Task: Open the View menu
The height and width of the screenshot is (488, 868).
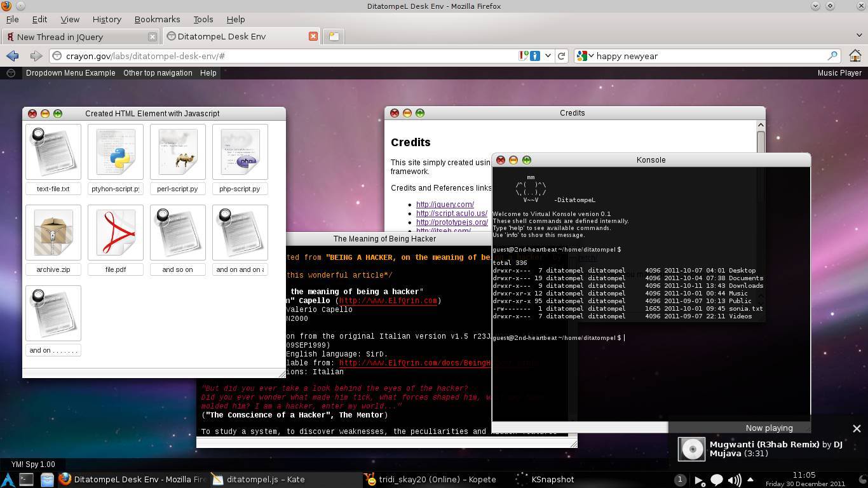Action: [70, 19]
